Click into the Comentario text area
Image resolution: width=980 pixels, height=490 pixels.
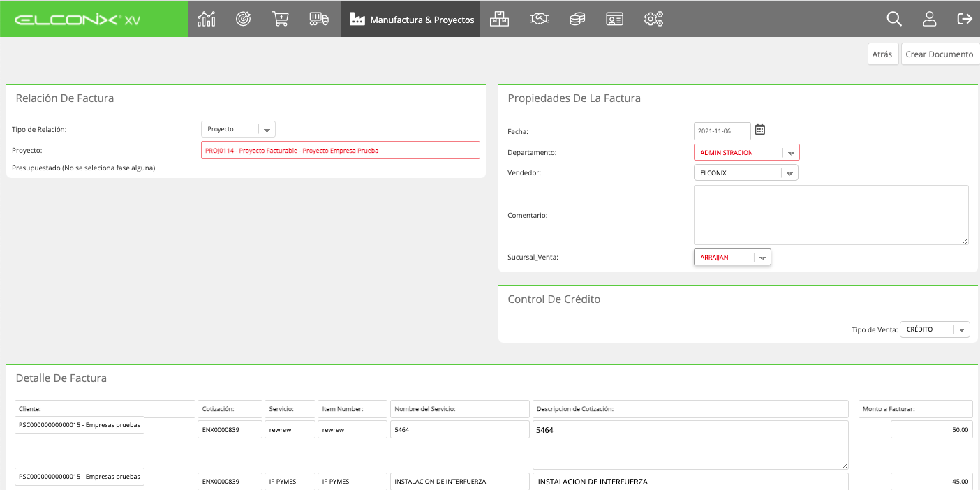click(x=831, y=215)
